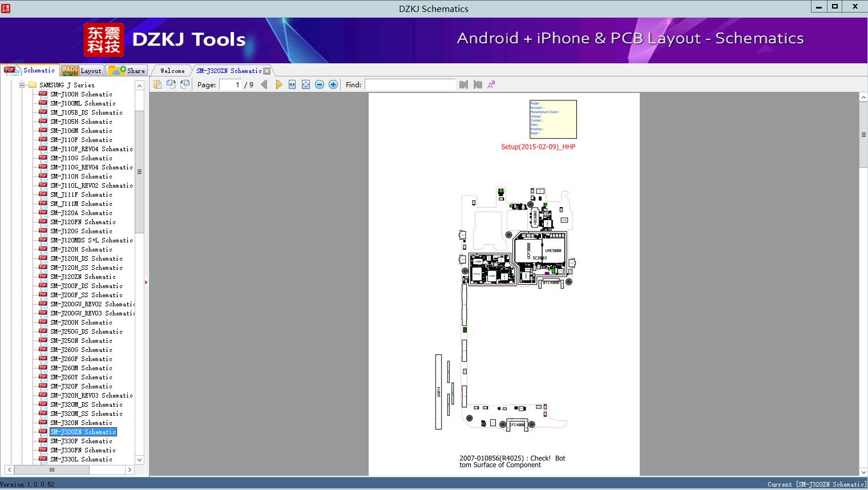868x490 pixels.
Task: Click the PDF icon beside SM-J120G Schematic
Action: click(x=43, y=230)
